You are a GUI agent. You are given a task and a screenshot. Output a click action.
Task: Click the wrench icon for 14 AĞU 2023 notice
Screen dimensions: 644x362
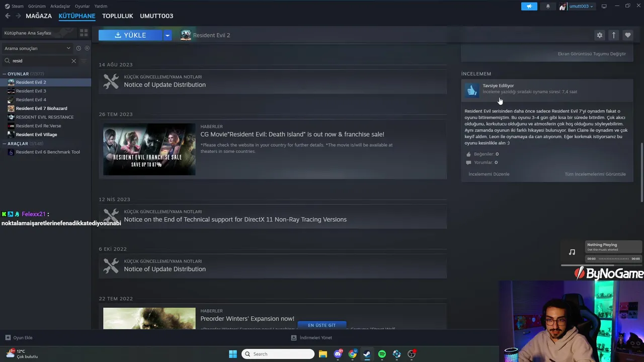point(111,81)
